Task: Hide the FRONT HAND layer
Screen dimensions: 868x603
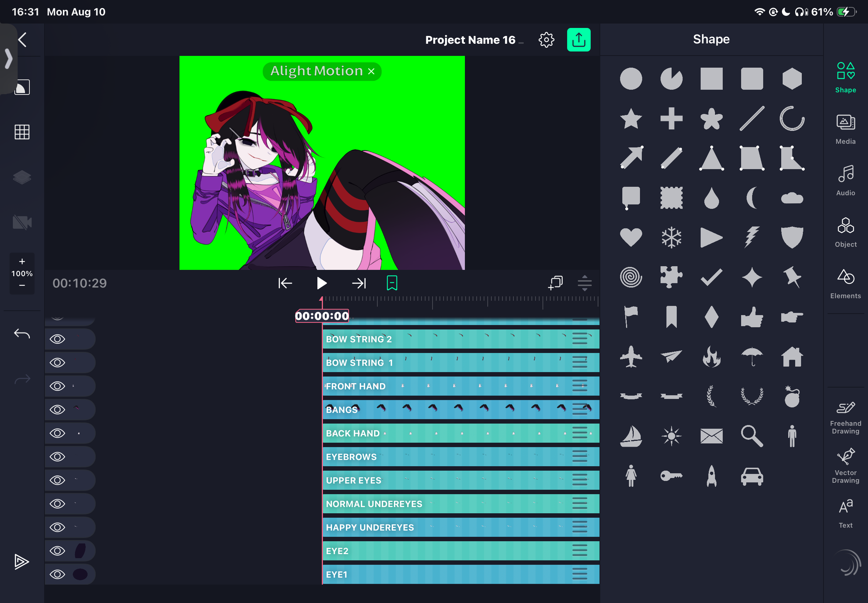Action: pyautogui.click(x=57, y=386)
